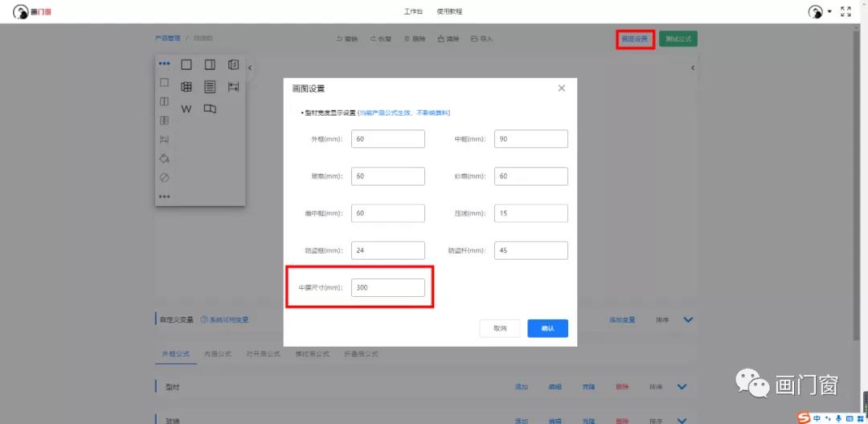This screenshot has width=868, height=424.
Task: Click the 删除 trash icon in top toolbar
Action: 407,39
